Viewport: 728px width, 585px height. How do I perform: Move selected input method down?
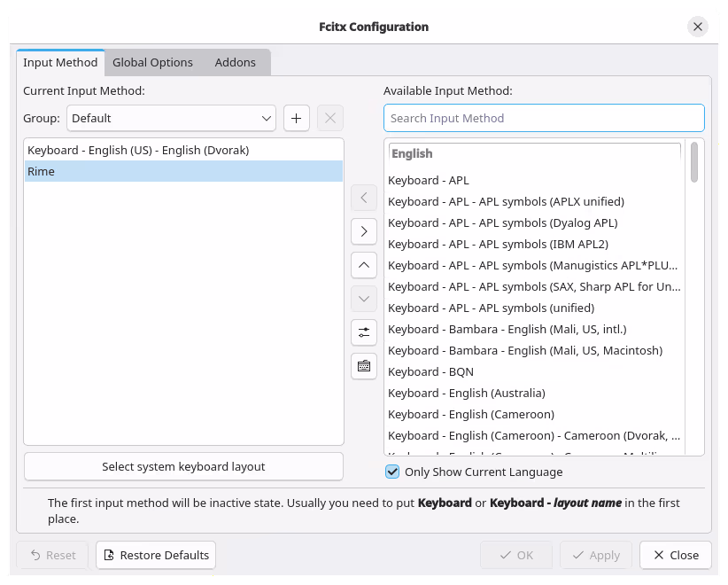(x=364, y=299)
